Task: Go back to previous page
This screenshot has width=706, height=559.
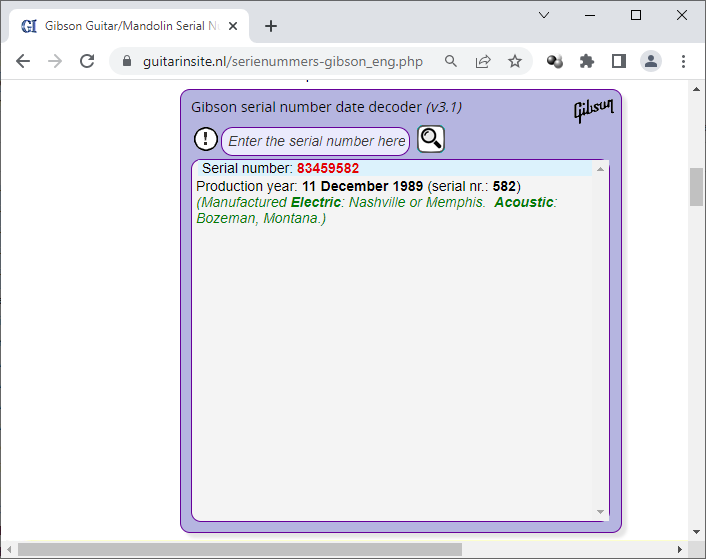Action: coord(23,61)
